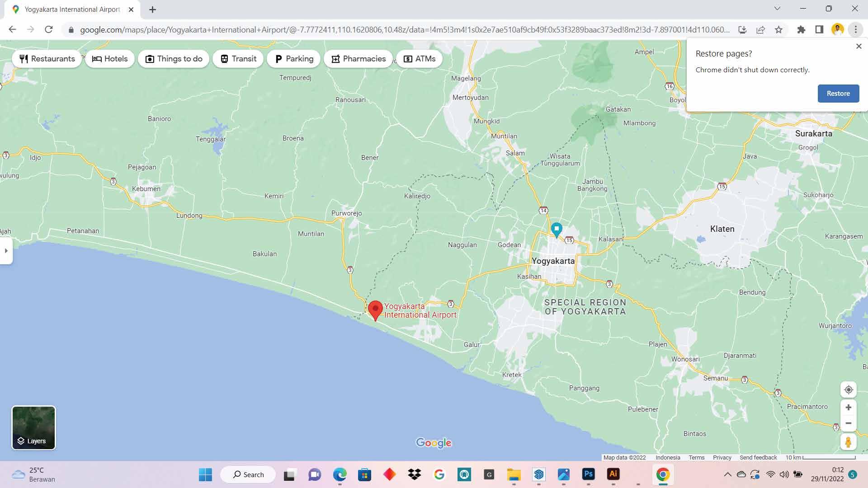Open the tab search dropdown arrow
Screen dimensions: 868x488
[x=777, y=9]
